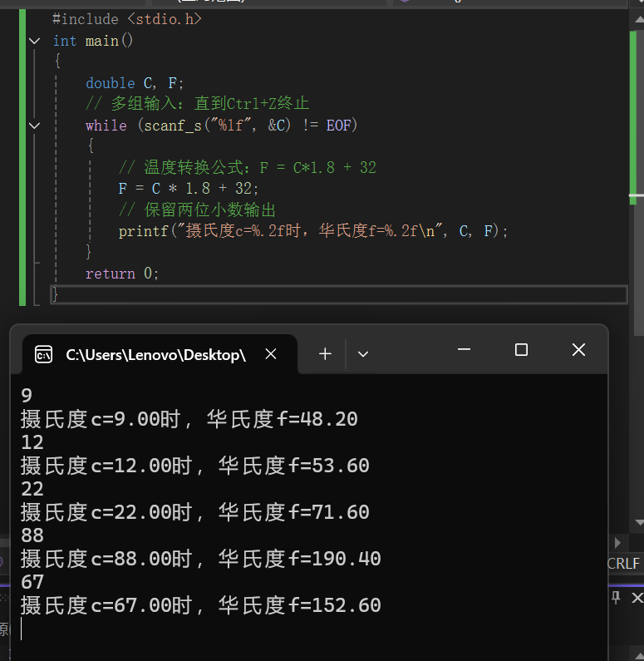The width and height of the screenshot is (644, 661).
Task: Click terminal input line '67'
Action: click(x=32, y=582)
